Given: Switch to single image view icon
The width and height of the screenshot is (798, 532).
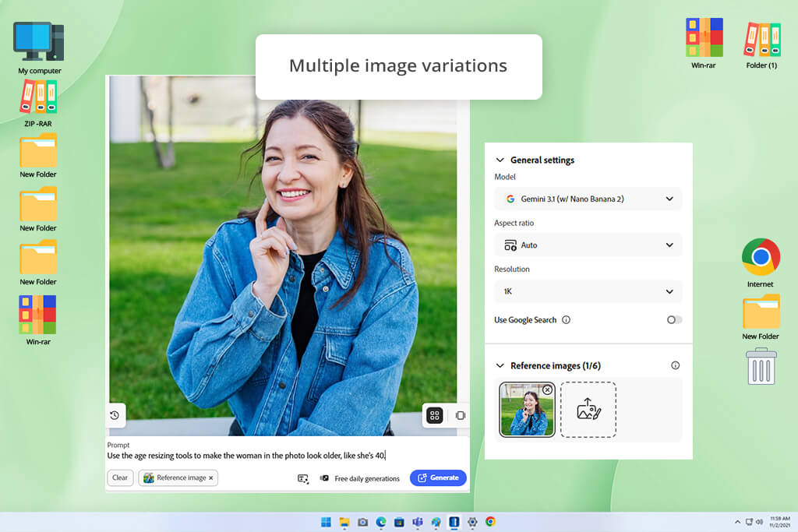Looking at the screenshot, I should click(x=460, y=415).
